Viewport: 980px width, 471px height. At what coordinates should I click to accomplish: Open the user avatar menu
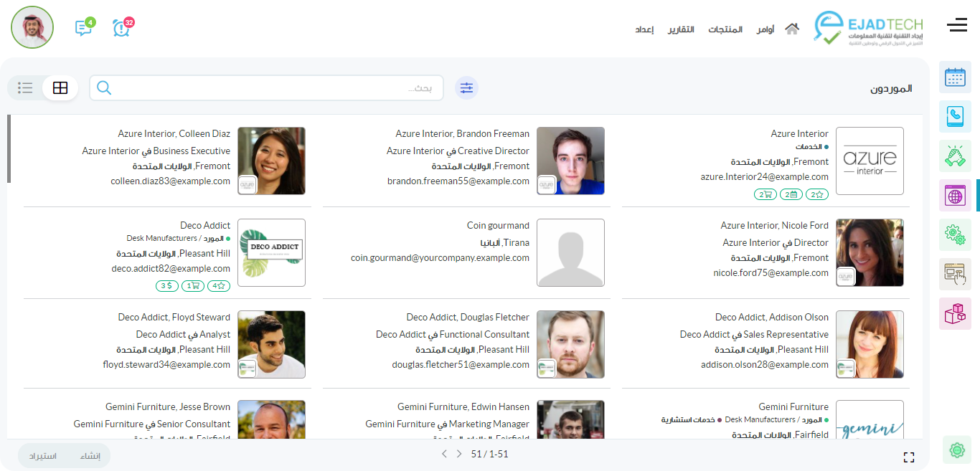tap(32, 27)
